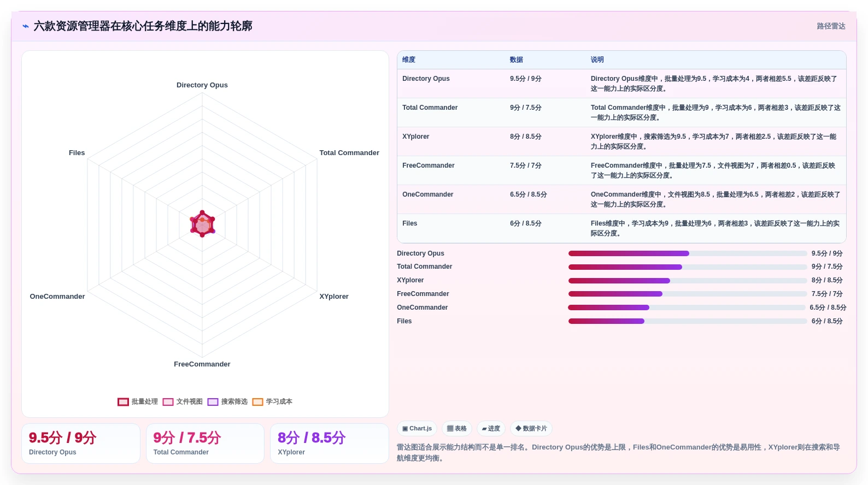This screenshot has width=868, height=485.
Task: Click the 6.5分 / 8.5分 table cell
Action: click(x=529, y=194)
